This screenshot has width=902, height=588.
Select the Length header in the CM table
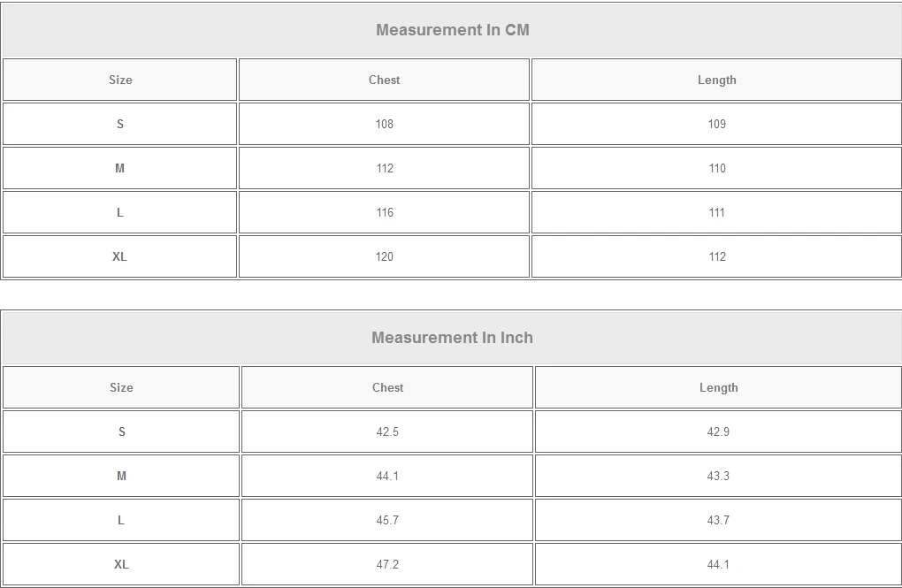click(716, 80)
